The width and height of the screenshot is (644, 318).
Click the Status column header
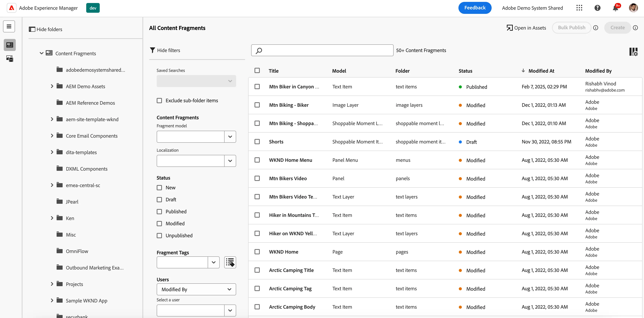(465, 71)
